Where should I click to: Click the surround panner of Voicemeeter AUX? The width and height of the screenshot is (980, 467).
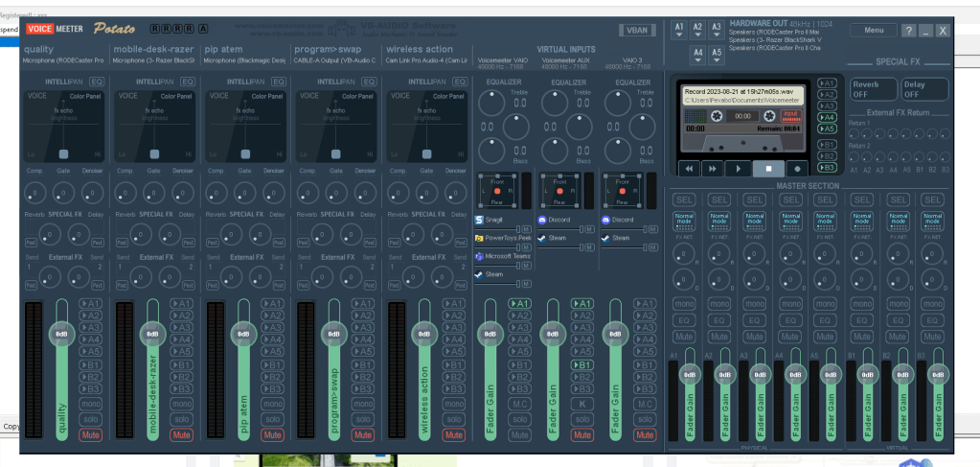pyautogui.click(x=560, y=190)
